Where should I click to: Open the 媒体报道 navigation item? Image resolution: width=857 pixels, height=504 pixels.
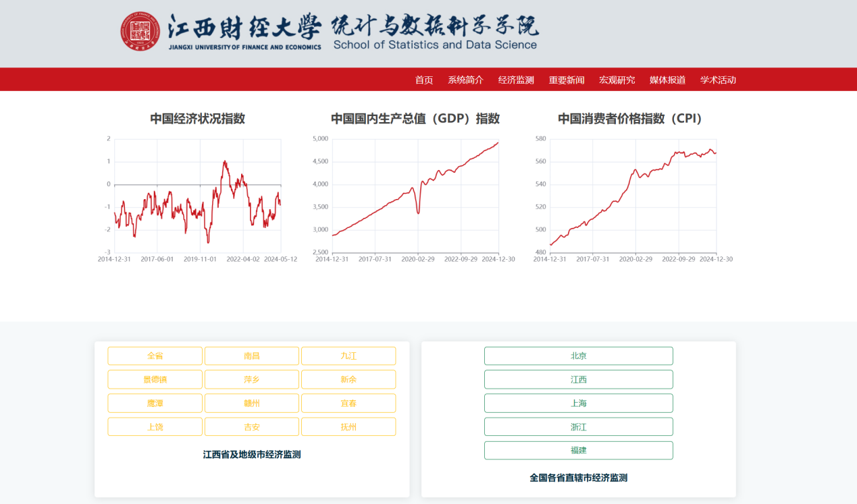pyautogui.click(x=667, y=80)
